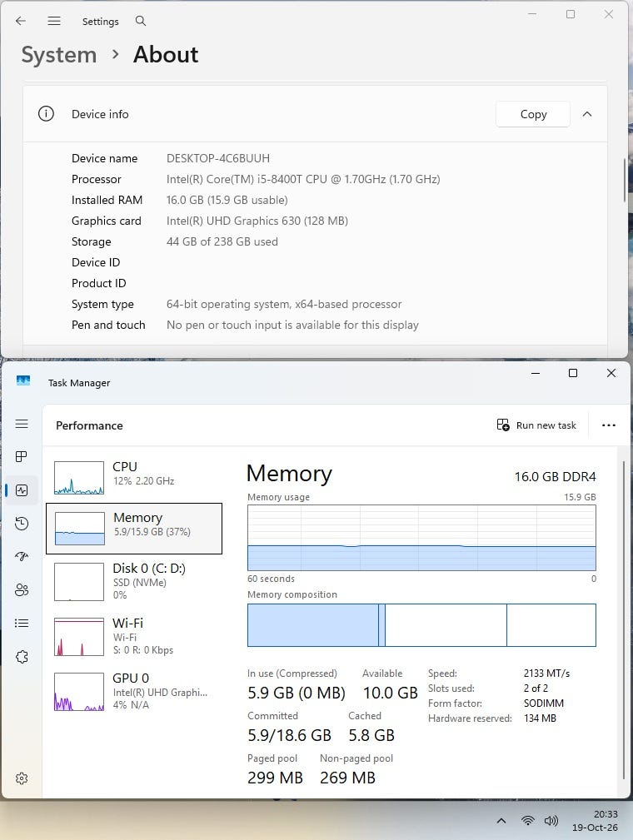Go to the System breadcrumb
The width and height of the screenshot is (633, 840).
click(x=59, y=55)
